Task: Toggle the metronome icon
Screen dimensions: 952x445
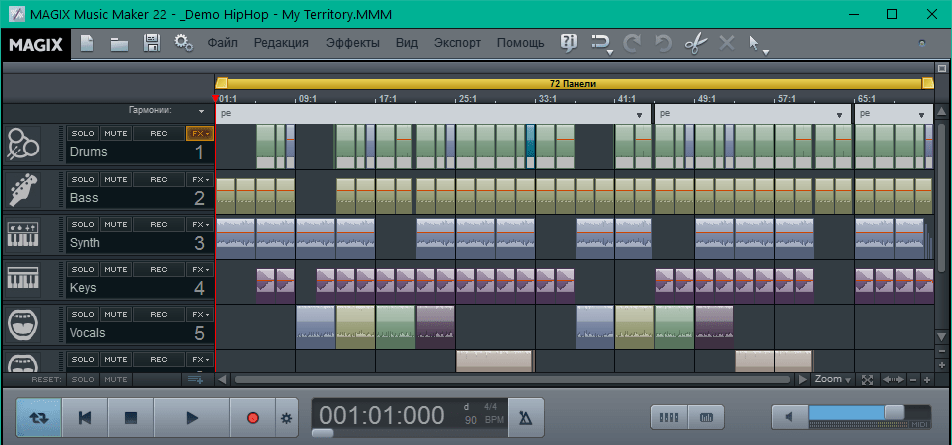Action: tap(526, 418)
